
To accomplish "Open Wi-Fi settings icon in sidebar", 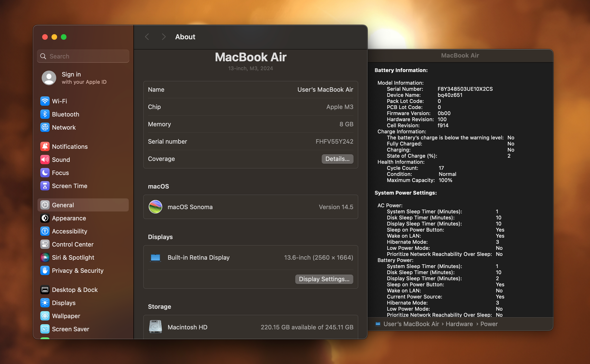I will click(45, 101).
